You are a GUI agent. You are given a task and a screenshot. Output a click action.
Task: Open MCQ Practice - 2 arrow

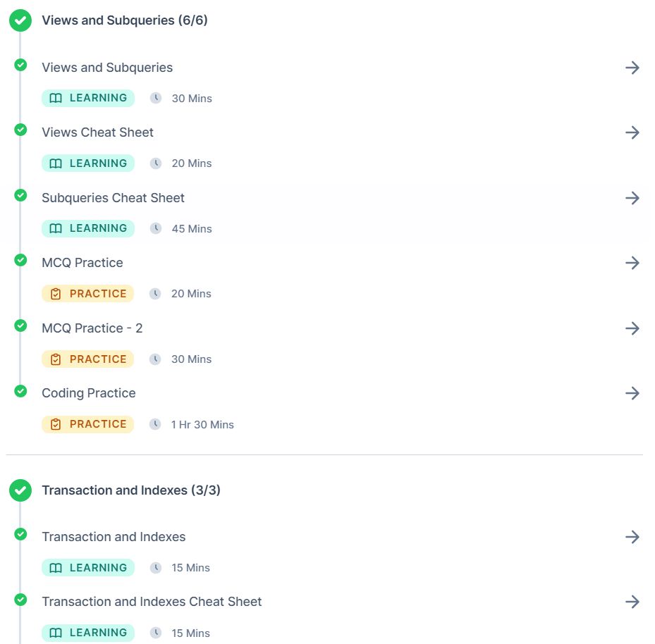point(632,328)
